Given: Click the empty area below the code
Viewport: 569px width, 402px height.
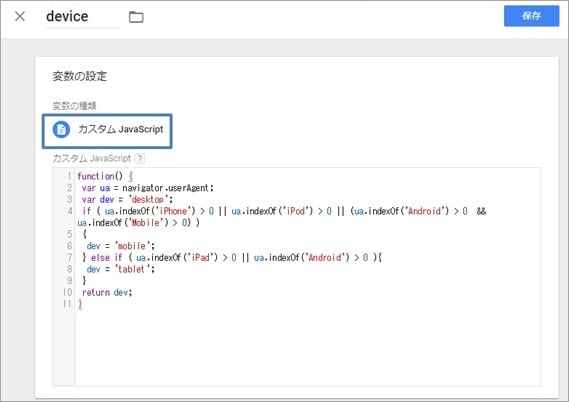Looking at the screenshot, I should coord(307,348).
